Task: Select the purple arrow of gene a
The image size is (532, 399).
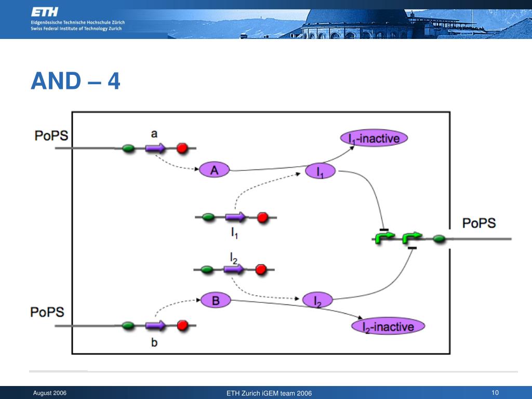Action: pos(155,148)
